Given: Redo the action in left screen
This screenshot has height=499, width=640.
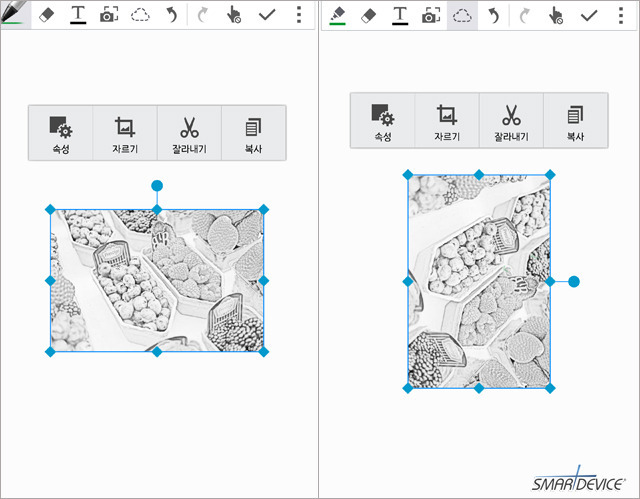Looking at the screenshot, I should [202, 16].
